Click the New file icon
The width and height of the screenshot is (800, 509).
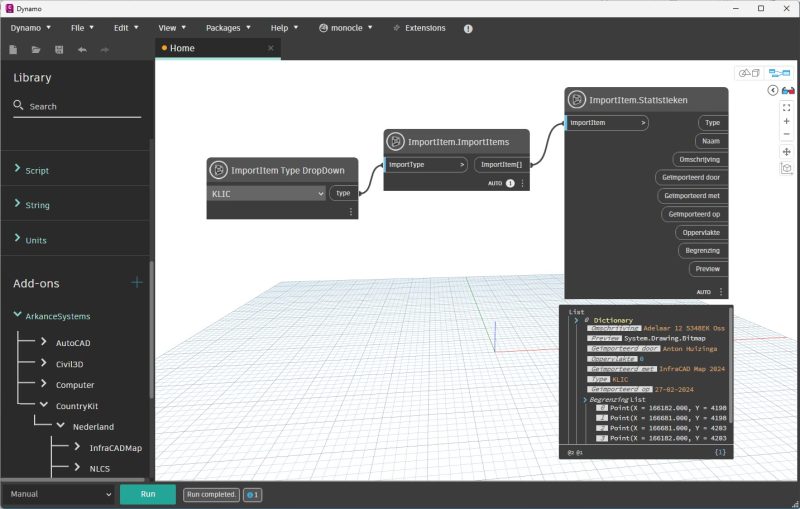(x=13, y=49)
